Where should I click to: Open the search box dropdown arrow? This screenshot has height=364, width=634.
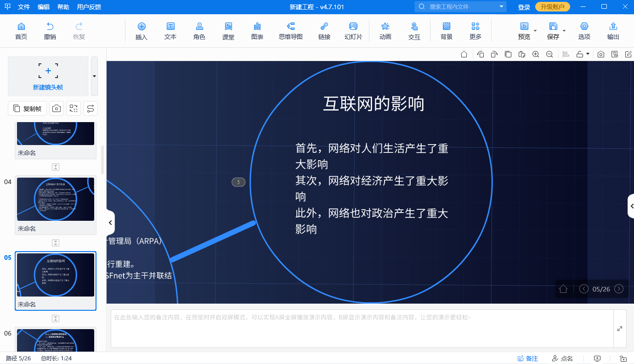[501, 7]
